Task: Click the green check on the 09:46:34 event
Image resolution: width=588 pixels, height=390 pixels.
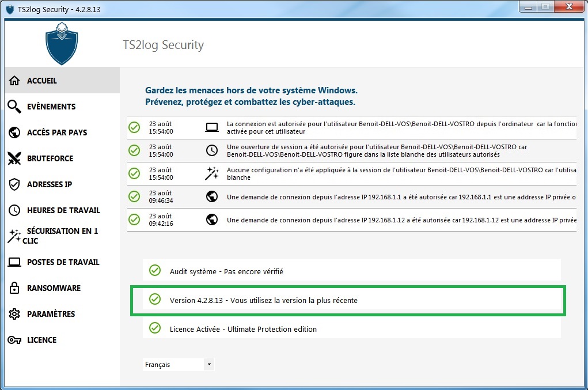Action: 134,196
